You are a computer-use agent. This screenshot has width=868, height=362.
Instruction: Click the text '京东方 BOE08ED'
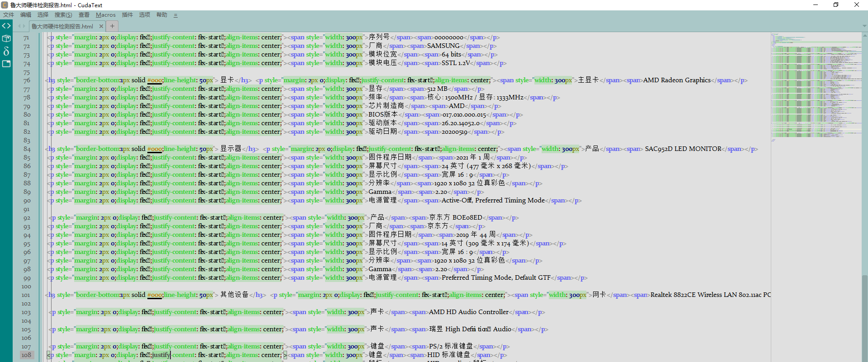pos(456,218)
